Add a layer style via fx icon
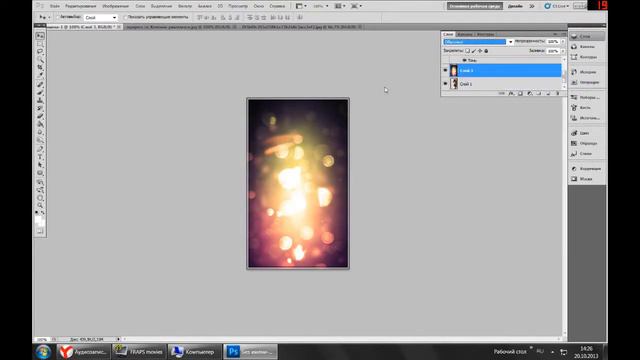This screenshot has height=360, width=640. [511, 93]
